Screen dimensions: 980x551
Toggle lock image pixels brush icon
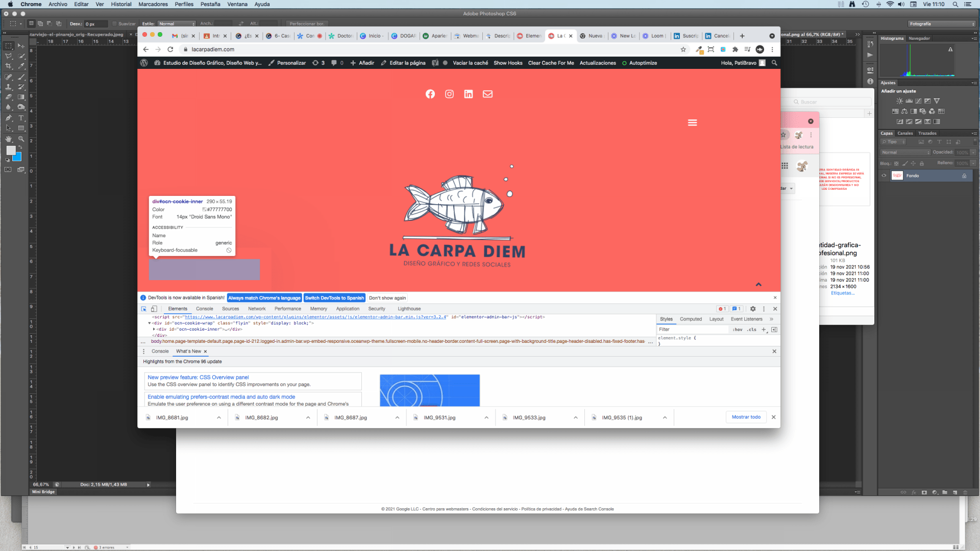pyautogui.click(x=905, y=164)
